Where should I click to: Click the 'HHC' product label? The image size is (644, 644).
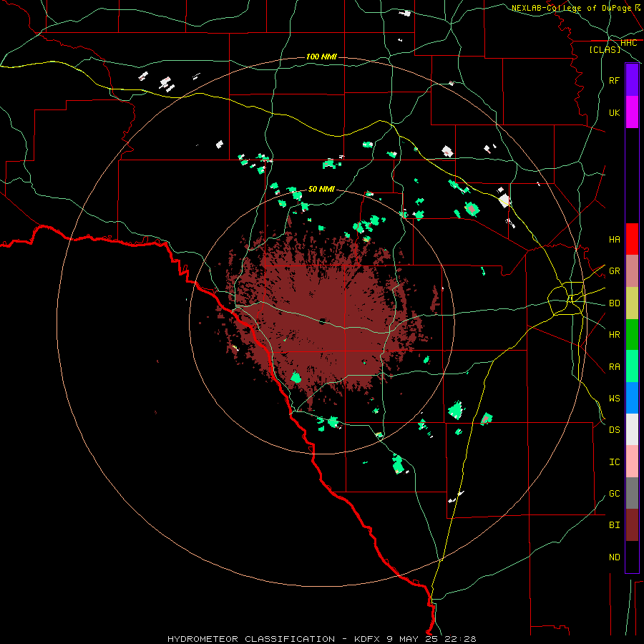(x=628, y=43)
